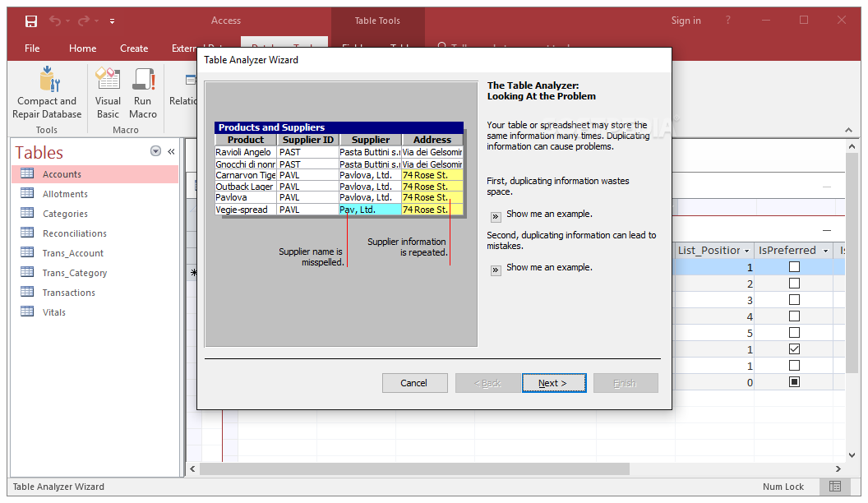Image resolution: width=868 pixels, height=503 pixels.
Task: Click the Transactions table icon
Action: tap(27, 292)
